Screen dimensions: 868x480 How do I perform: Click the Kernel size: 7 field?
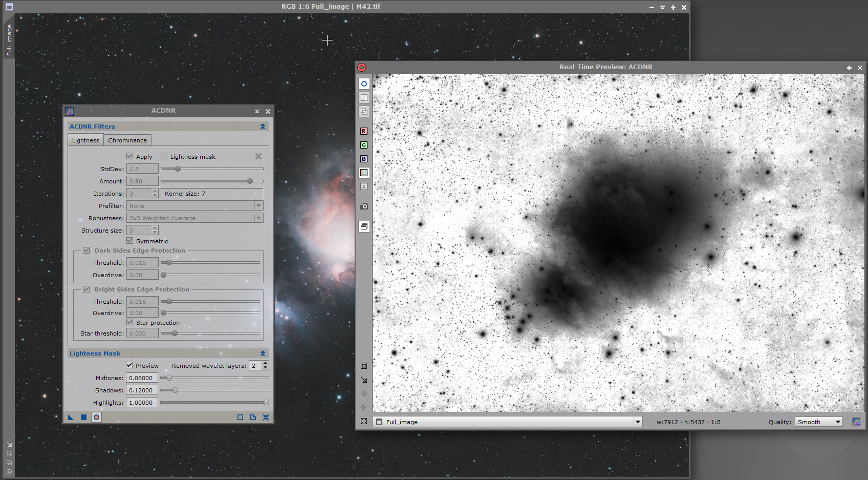212,194
